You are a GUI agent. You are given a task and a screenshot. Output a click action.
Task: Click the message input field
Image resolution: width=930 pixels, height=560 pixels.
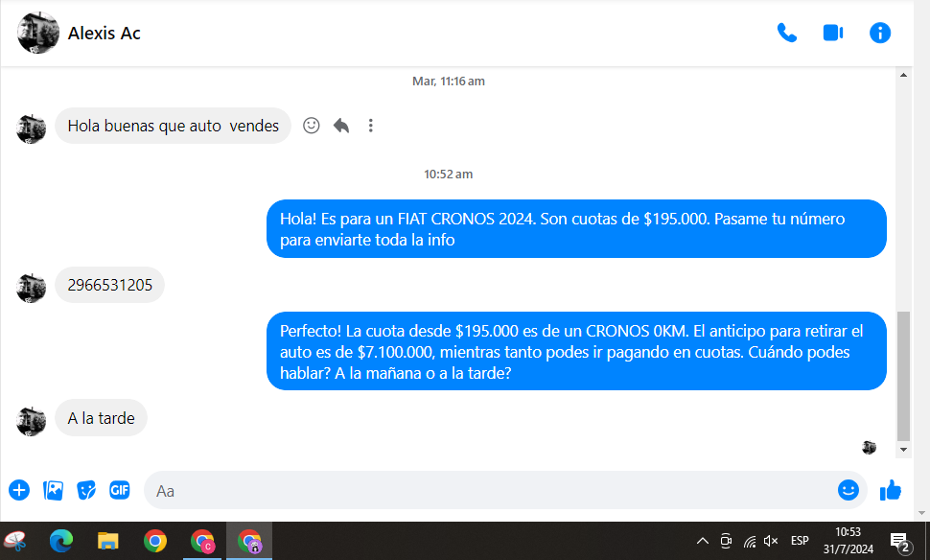click(479, 490)
